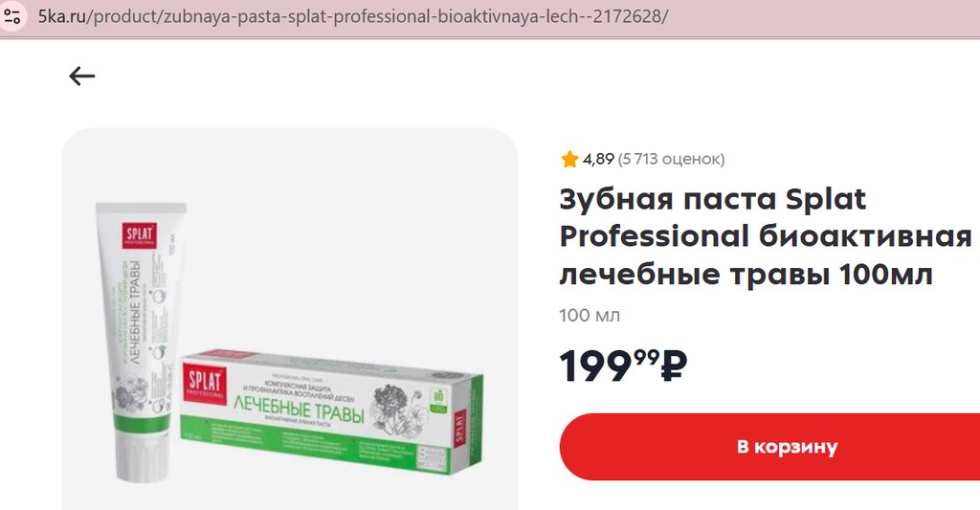
Task: Click the ruble currency symbol beside the price
Action: pos(674,366)
